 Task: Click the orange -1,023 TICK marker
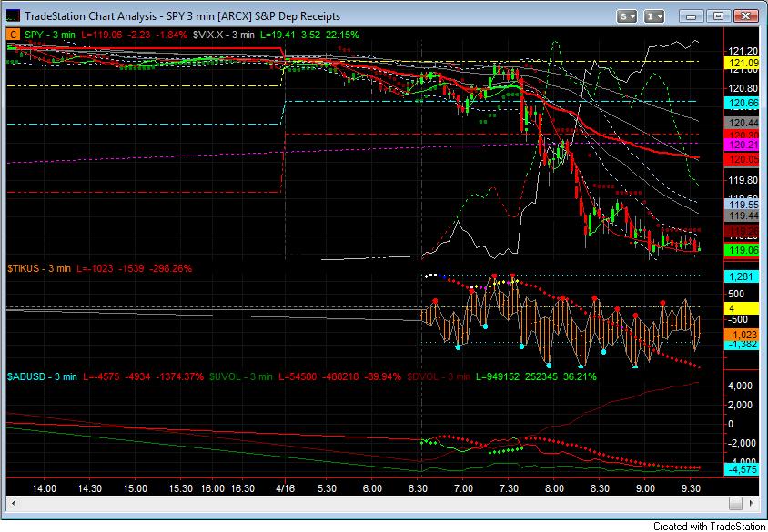pyautogui.click(x=741, y=335)
